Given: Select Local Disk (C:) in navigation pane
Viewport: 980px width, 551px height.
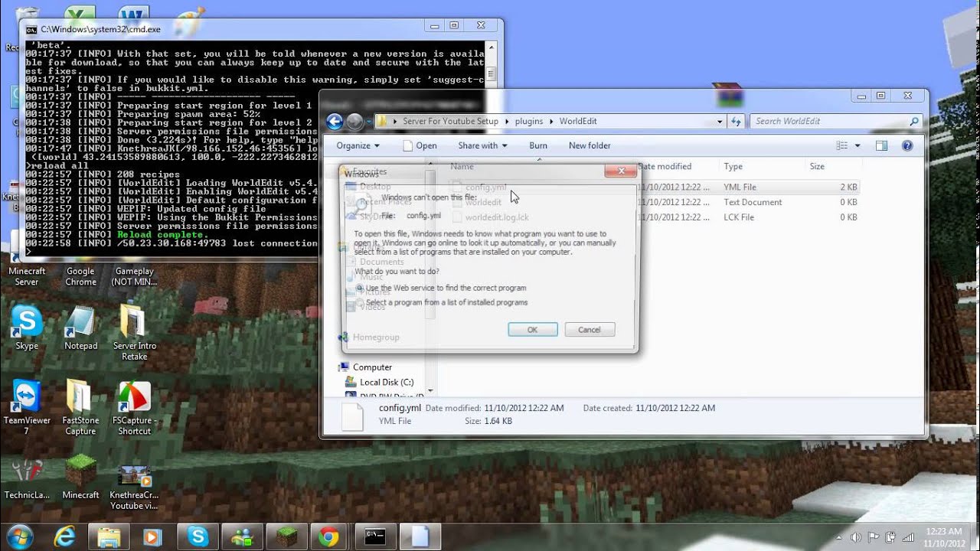Looking at the screenshot, I should (387, 383).
